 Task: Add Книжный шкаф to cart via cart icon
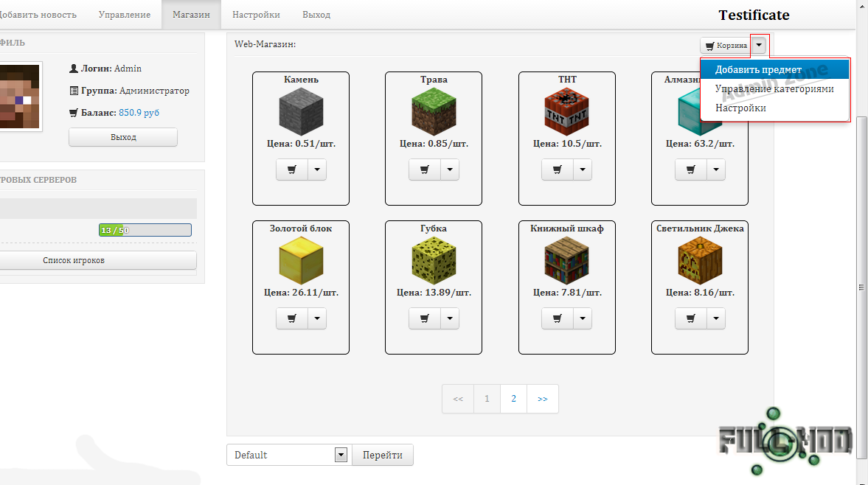[558, 318]
